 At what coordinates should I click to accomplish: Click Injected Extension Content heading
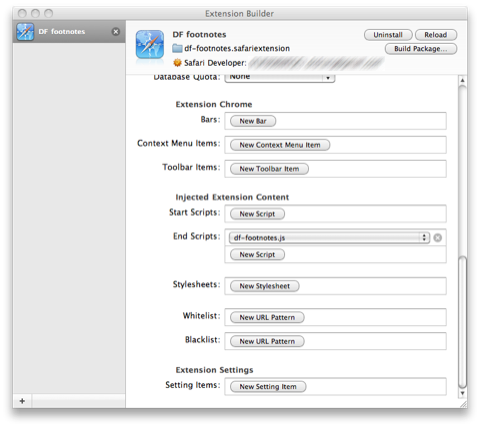232,197
